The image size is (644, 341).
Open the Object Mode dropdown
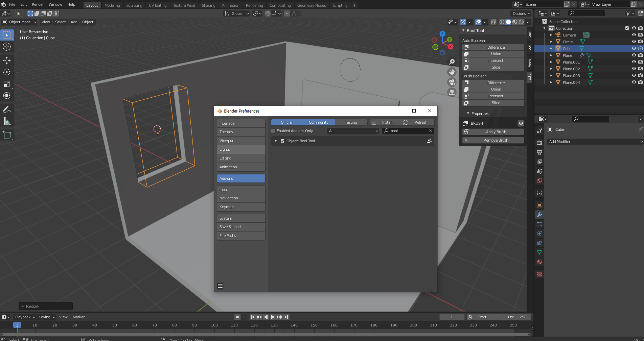pyautogui.click(x=19, y=22)
